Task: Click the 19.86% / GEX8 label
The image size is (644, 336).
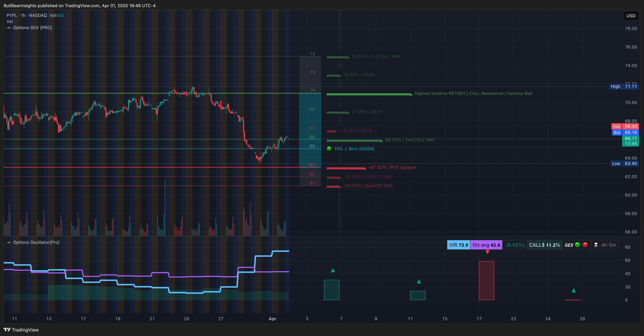Action: [x=359, y=75]
